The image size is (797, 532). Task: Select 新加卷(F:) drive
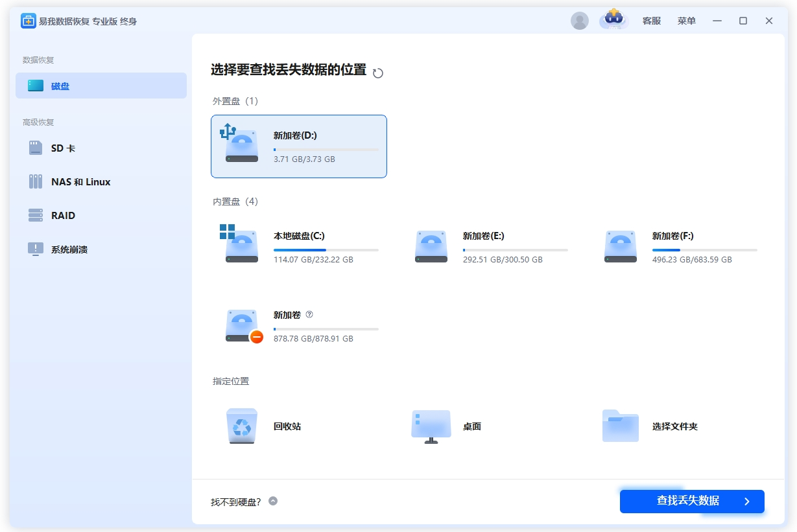pos(678,247)
